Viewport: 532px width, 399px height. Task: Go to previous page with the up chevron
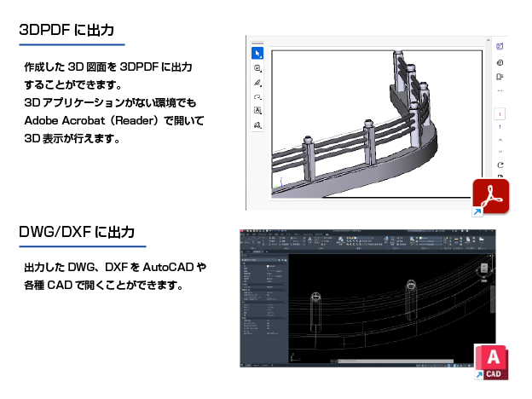(x=500, y=140)
